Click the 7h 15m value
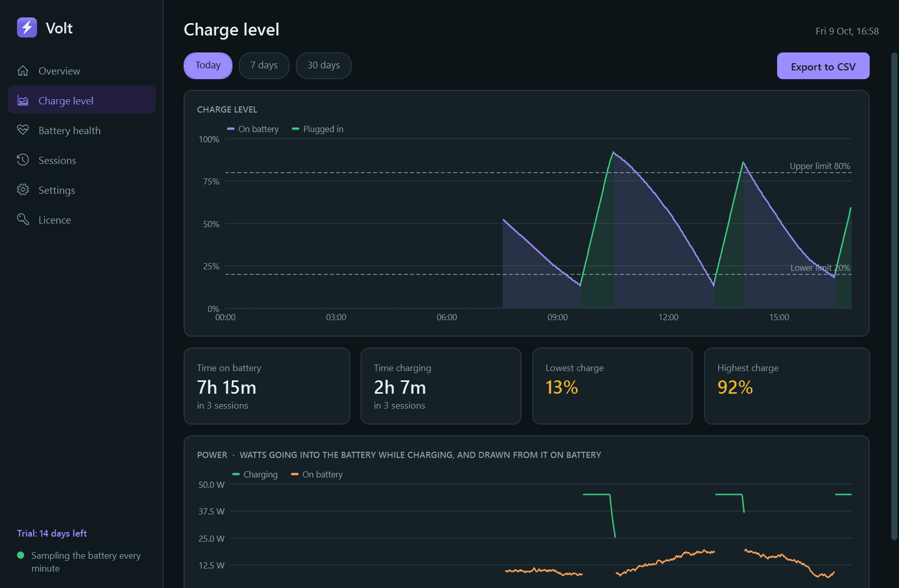This screenshot has width=899, height=588. [x=227, y=387]
